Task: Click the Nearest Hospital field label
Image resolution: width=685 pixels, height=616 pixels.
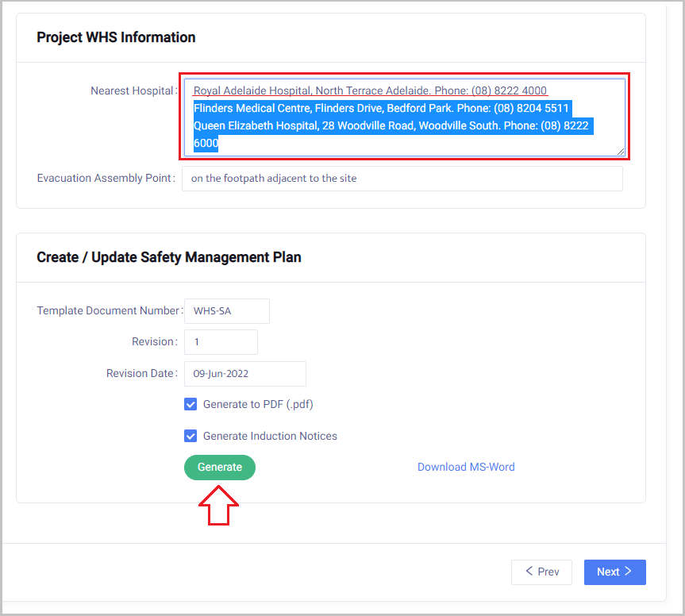Action: point(133,90)
